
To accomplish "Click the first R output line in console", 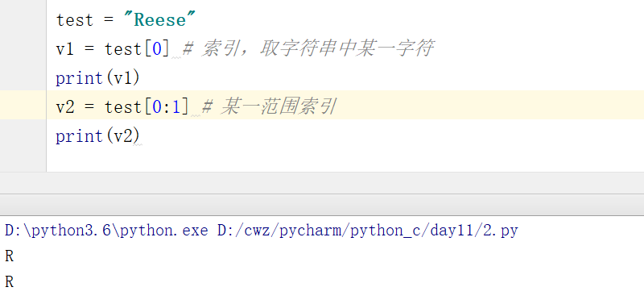I will click(x=10, y=256).
